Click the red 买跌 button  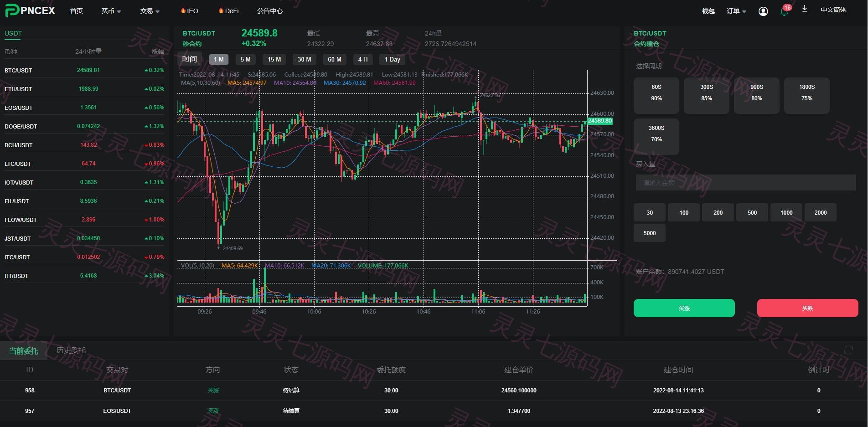click(808, 308)
